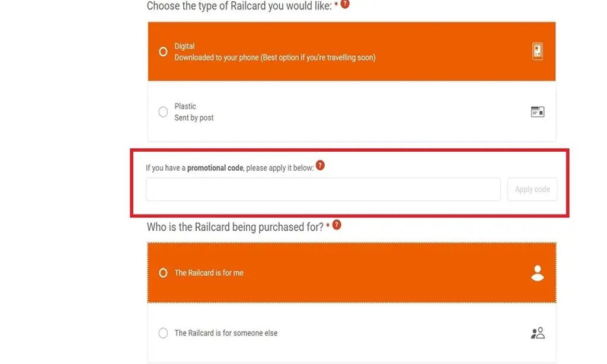The width and height of the screenshot is (607, 364).
Task: Click the orange Digital option banner
Action: pos(352,52)
